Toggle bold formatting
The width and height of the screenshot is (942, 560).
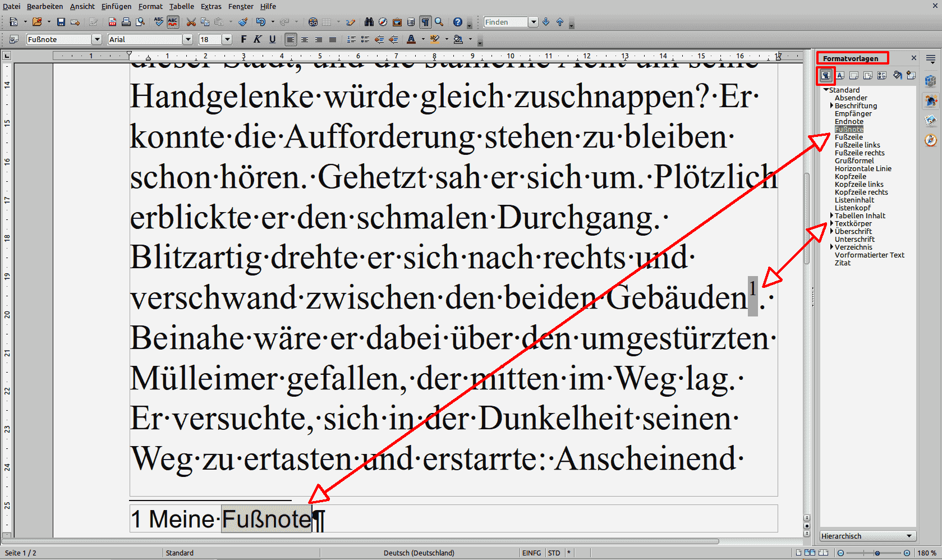click(x=243, y=39)
